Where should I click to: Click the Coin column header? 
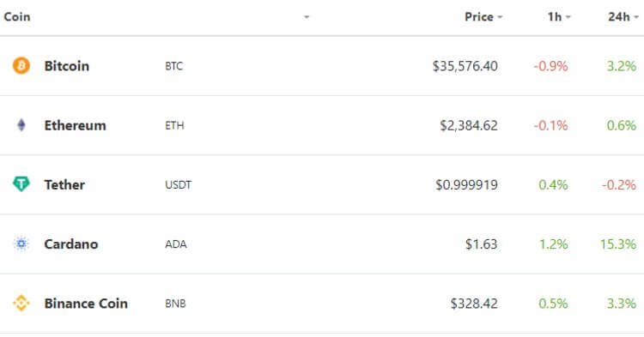pos(17,17)
